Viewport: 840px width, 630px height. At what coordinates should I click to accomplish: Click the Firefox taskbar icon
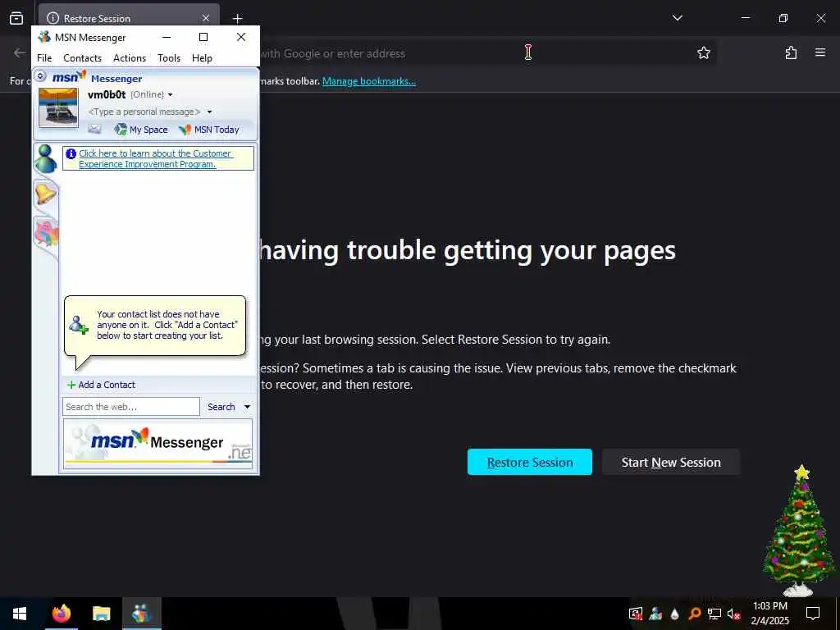coord(61,614)
